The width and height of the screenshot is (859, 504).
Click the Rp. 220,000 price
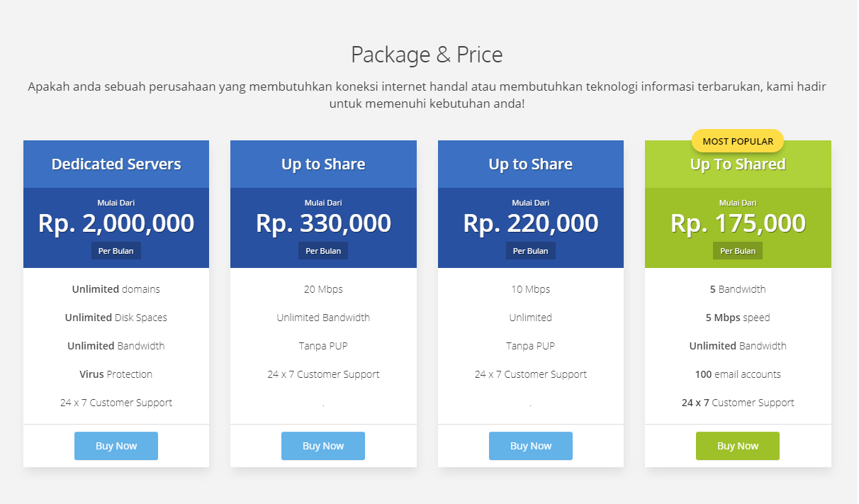[530, 223]
